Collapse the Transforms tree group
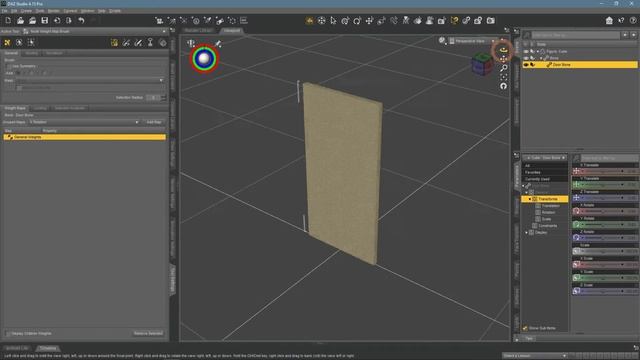The image size is (640, 360). [x=530, y=199]
